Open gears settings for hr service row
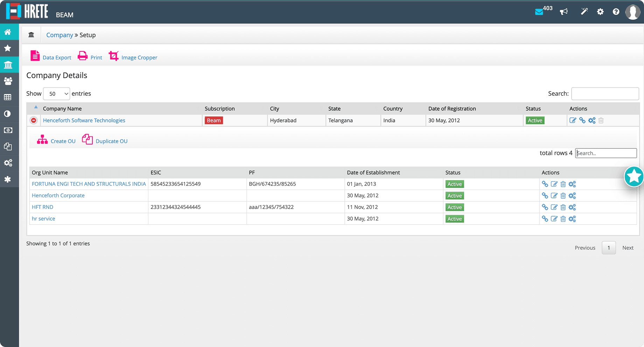 (572, 219)
